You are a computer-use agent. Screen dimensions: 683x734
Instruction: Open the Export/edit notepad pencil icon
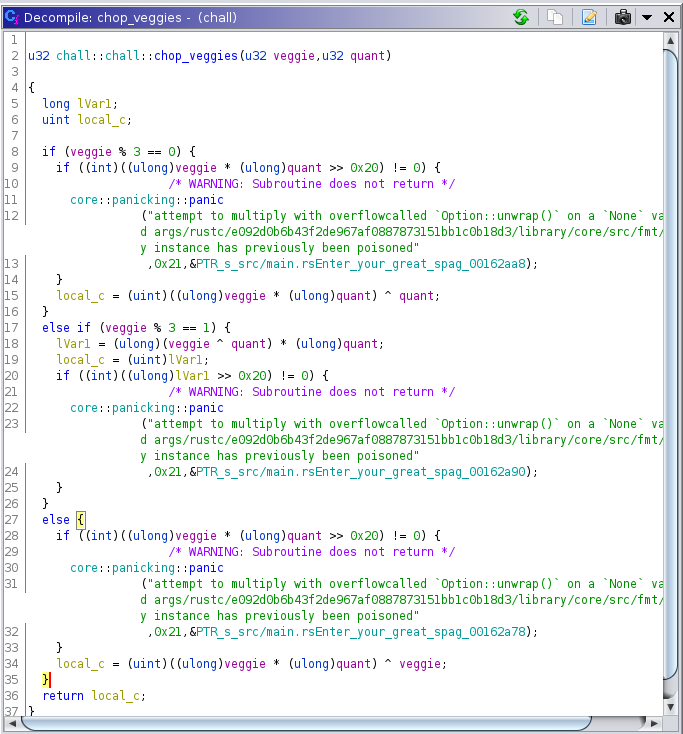589,18
